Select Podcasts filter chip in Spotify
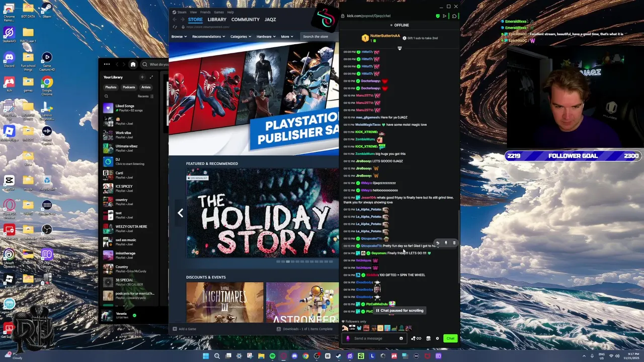This screenshot has width=644, height=362. 129,87
